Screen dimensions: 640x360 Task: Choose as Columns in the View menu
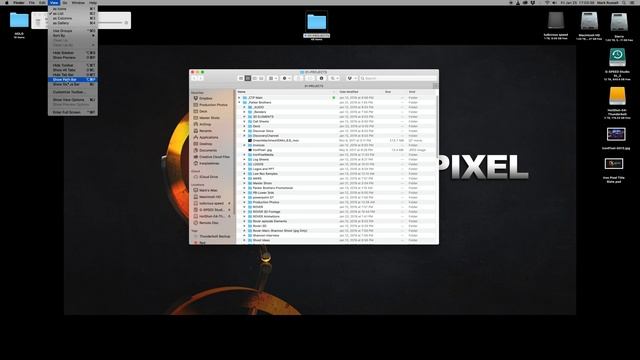point(73,18)
